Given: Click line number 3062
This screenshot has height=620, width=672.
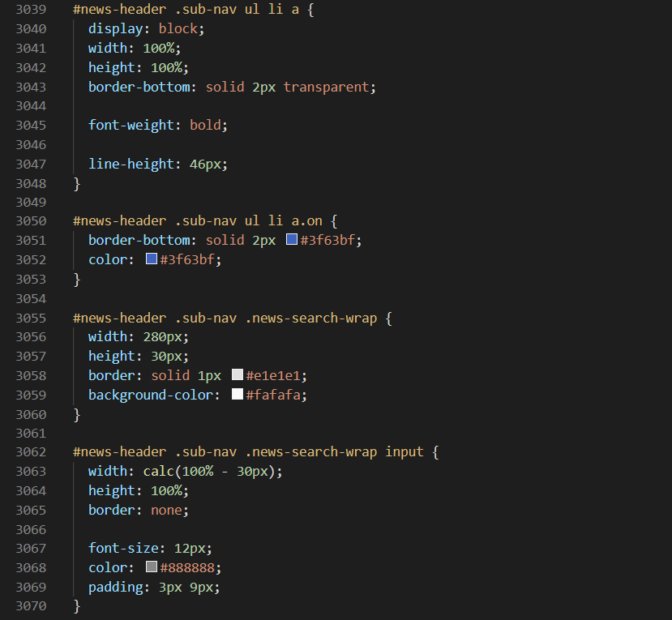Looking at the screenshot, I should pos(31,452).
